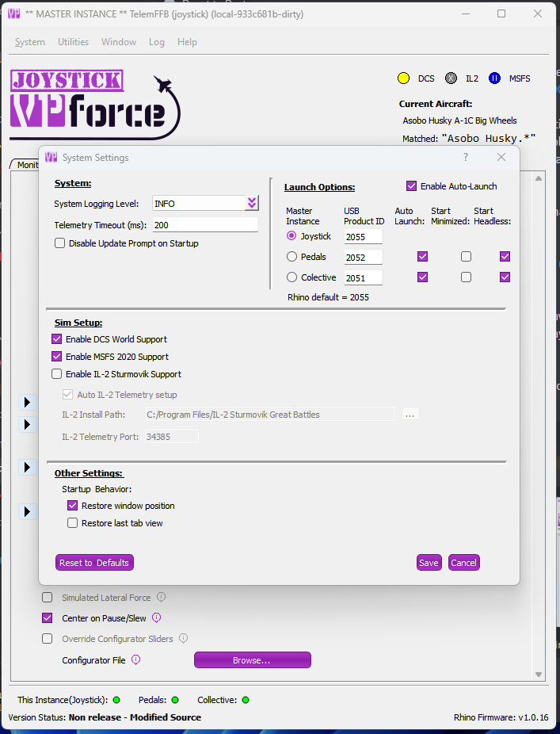560x734 pixels.
Task: Click the info icon next to Configurator File
Action: [x=135, y=660]
